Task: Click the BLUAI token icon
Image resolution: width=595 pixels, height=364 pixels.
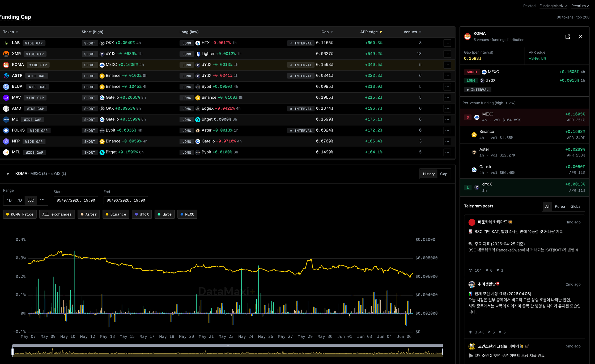Action: pyautogui.click(x=6, y=87)
